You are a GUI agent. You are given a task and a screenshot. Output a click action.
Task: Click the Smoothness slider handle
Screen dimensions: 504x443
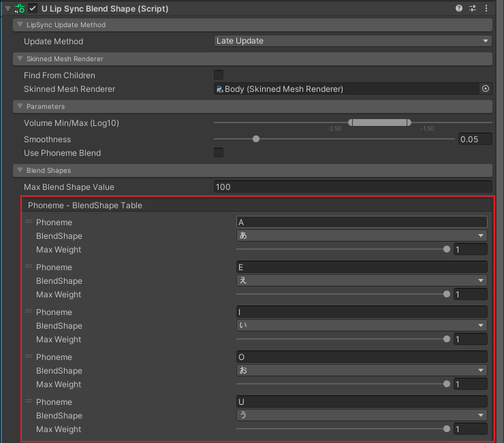point(256,139)
